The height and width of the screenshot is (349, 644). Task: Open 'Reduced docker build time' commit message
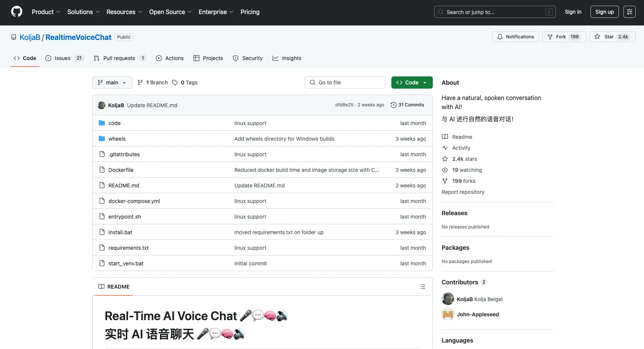[307, 170]
